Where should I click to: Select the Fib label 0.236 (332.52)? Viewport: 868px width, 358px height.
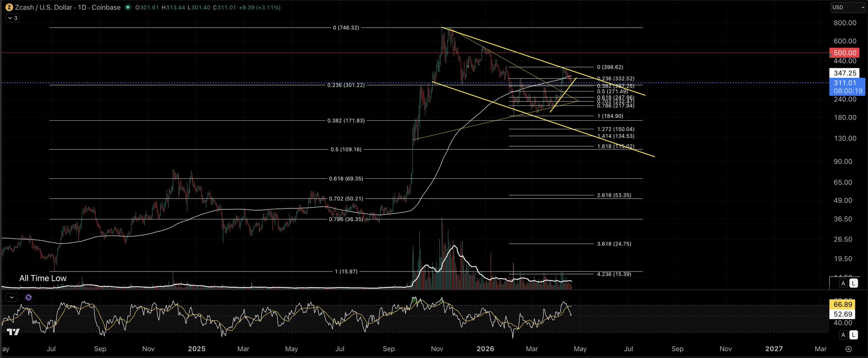tap(615, 79)
